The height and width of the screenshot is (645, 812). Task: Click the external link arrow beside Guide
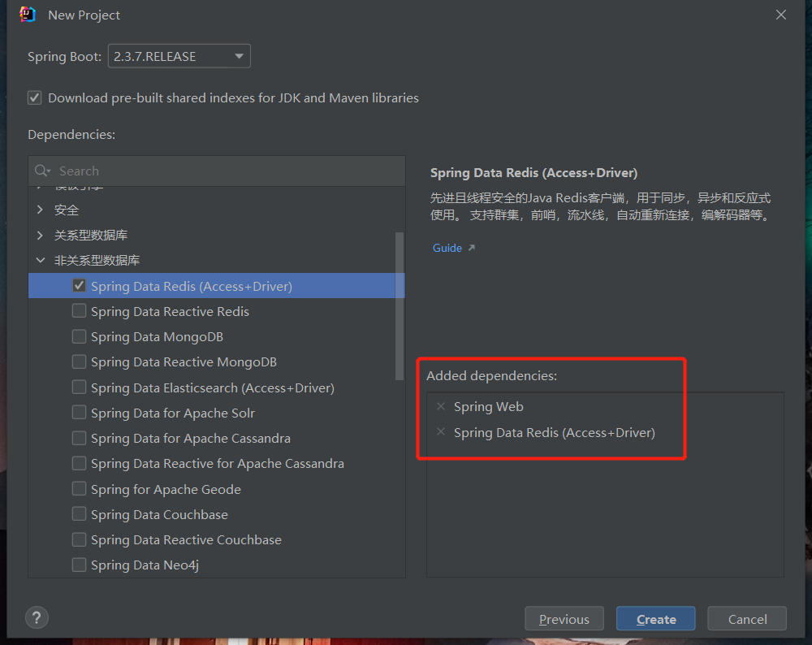click(x=471, y=248)
